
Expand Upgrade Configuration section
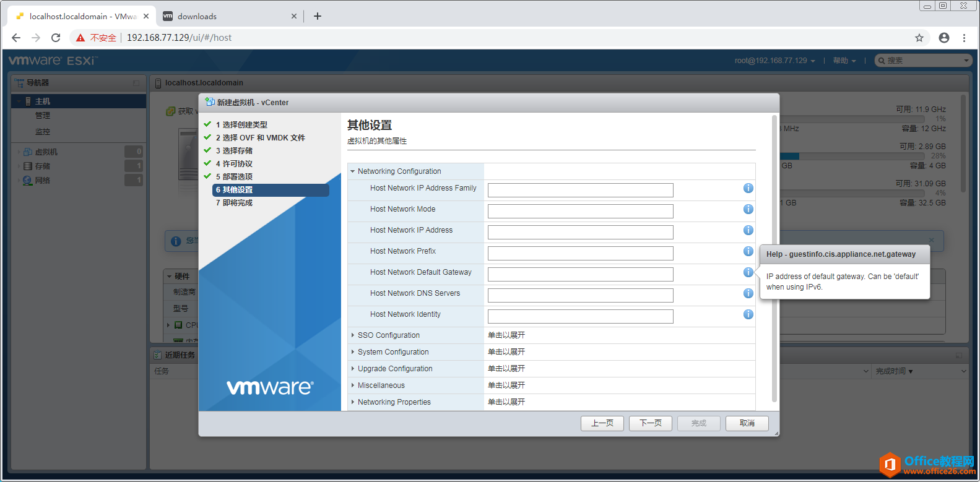tap(353, 369)
